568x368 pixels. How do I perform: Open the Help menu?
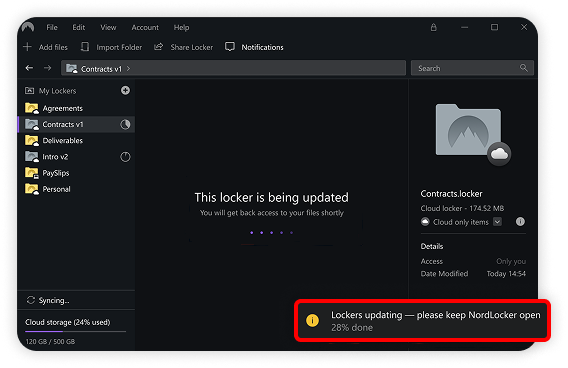[x=181, y=28]
